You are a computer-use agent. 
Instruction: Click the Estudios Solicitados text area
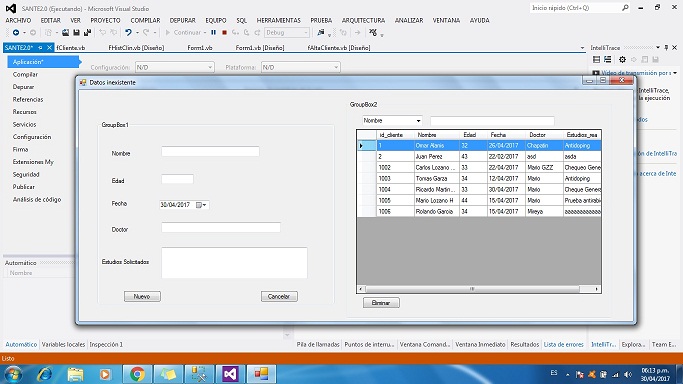(x=234, y=263)
